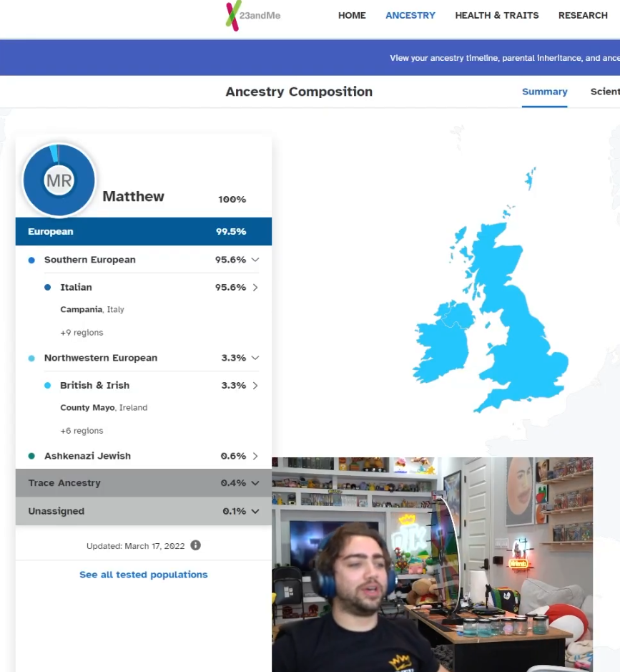Click the 'Ashkenazi Jewish' label

coord(87,456)
